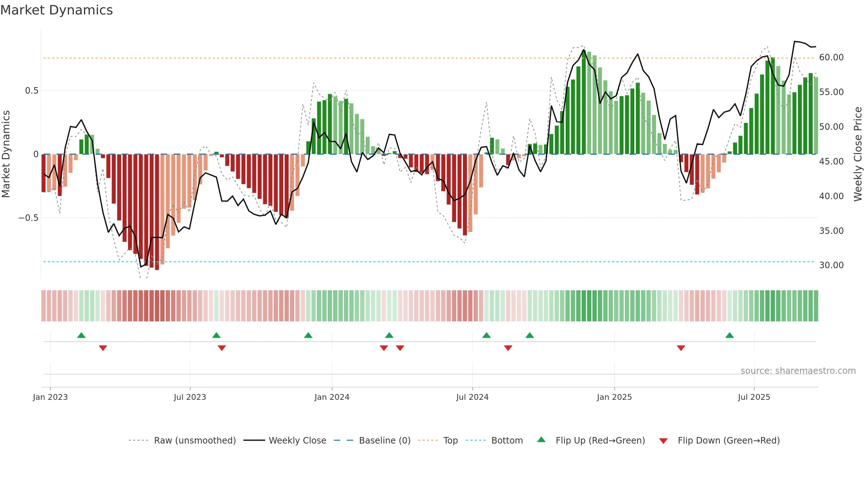Click the Jan 2024 x-axis label

click(332, 397)
